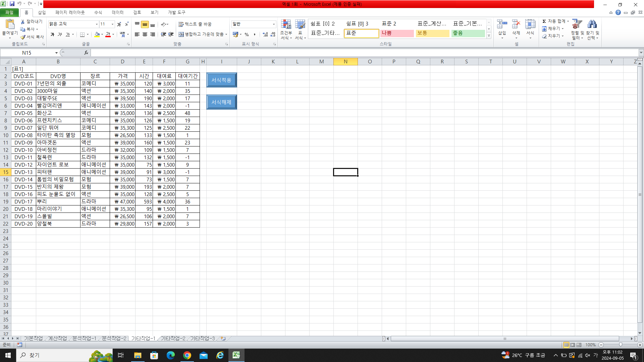Click the 서식적용 button
This screenshot has width=644, height=362.
221,80
